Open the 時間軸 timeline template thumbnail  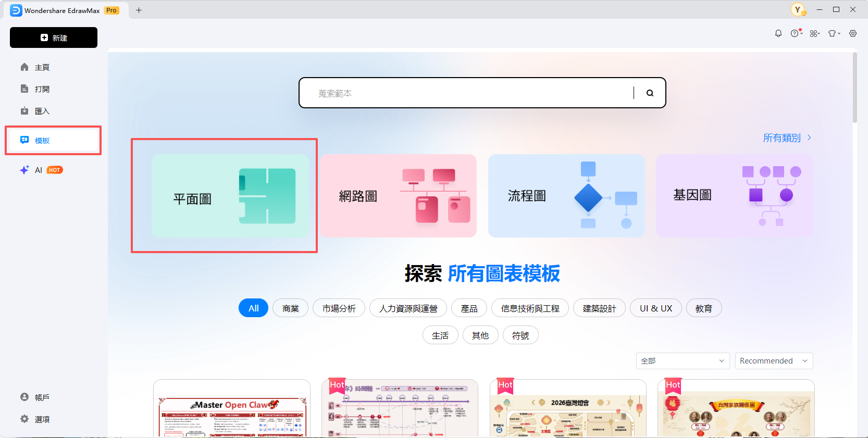[x=400, y=408]
